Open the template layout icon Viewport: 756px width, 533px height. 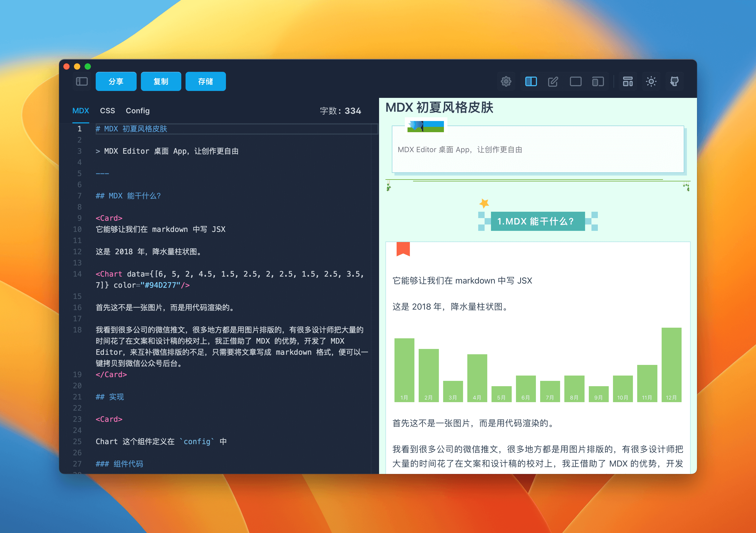click(628, 81)
